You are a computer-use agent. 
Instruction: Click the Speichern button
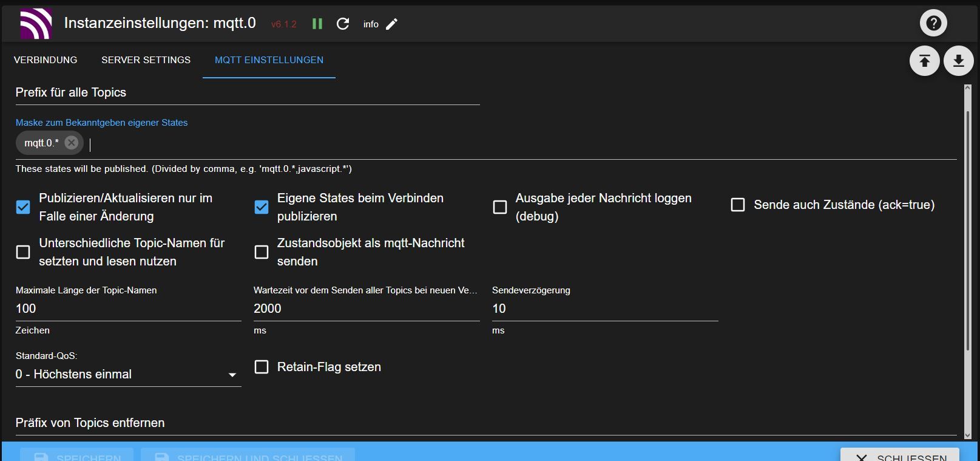click(x=78, y=456)
